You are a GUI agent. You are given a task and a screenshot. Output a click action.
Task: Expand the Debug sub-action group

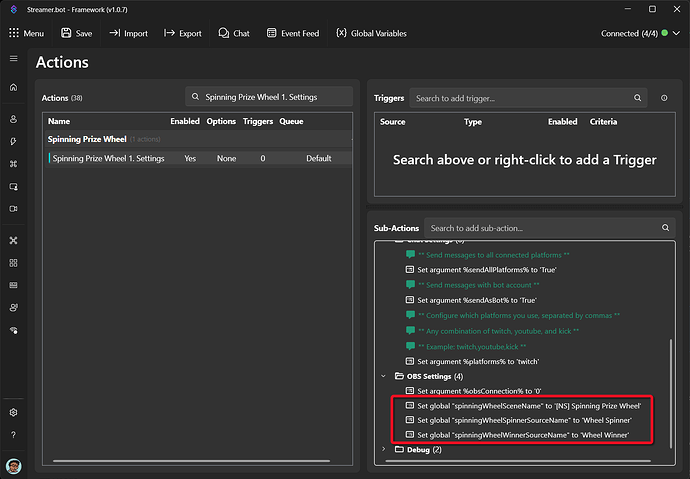tap(383, 449)
